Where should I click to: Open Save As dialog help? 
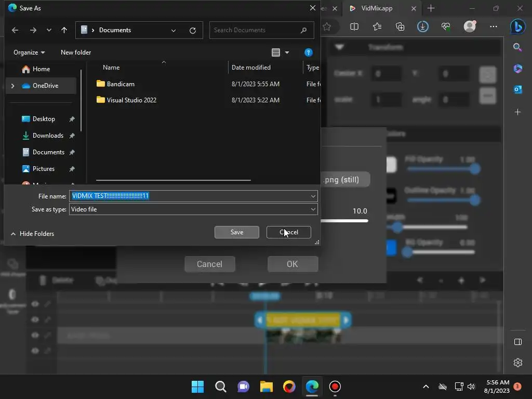coord(309,52)
